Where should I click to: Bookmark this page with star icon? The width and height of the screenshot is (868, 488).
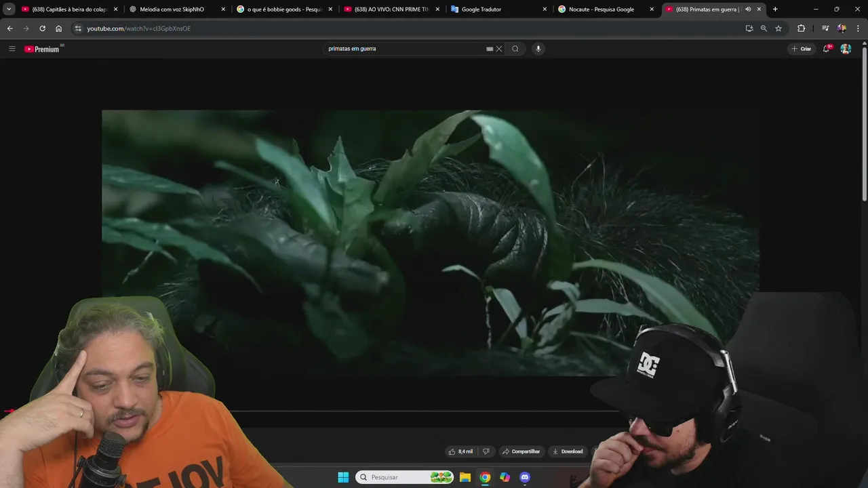[778, 28]
